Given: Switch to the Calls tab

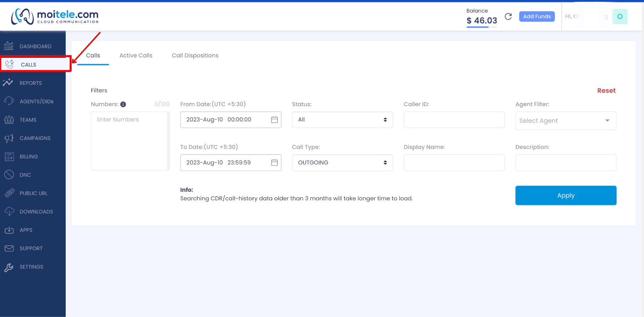Looking at the screenshot, I should [x=93, y=55].
